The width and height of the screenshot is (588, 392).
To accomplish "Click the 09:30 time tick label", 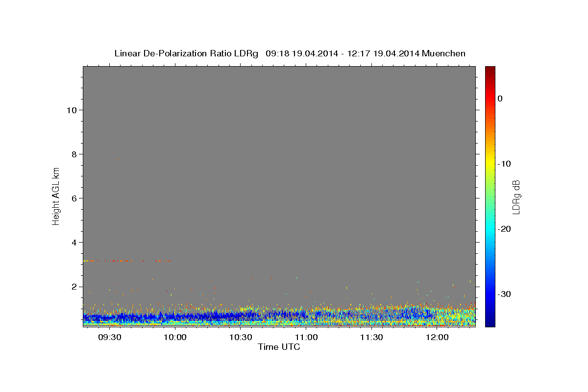I will tap(109, 338).
